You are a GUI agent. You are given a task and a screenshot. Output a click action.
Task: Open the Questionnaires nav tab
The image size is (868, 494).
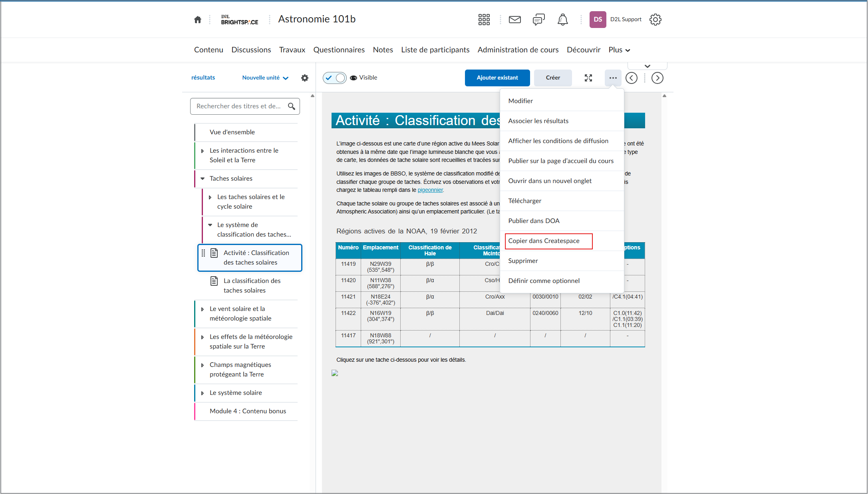(x=339, y=50)
